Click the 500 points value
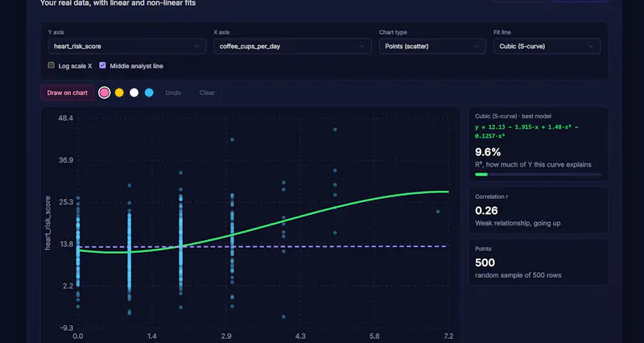Viewport: 644px width, 343px height. tap(485, 262)
